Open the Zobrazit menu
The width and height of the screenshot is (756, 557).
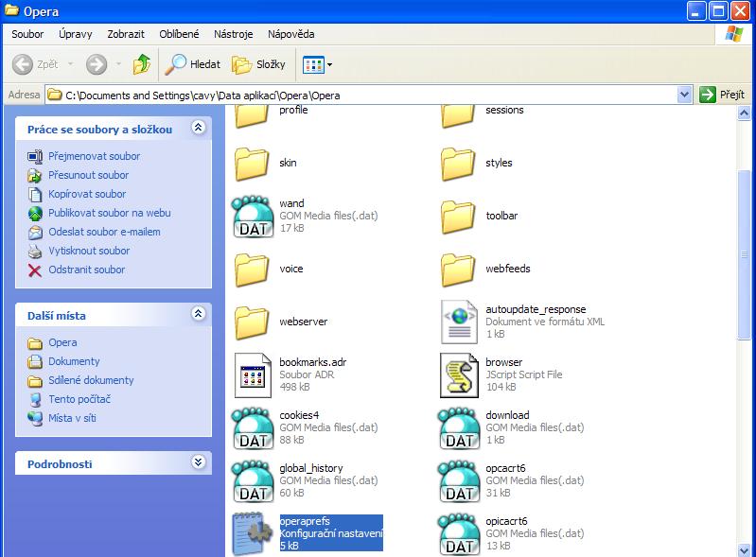click(x=126, y=34)
